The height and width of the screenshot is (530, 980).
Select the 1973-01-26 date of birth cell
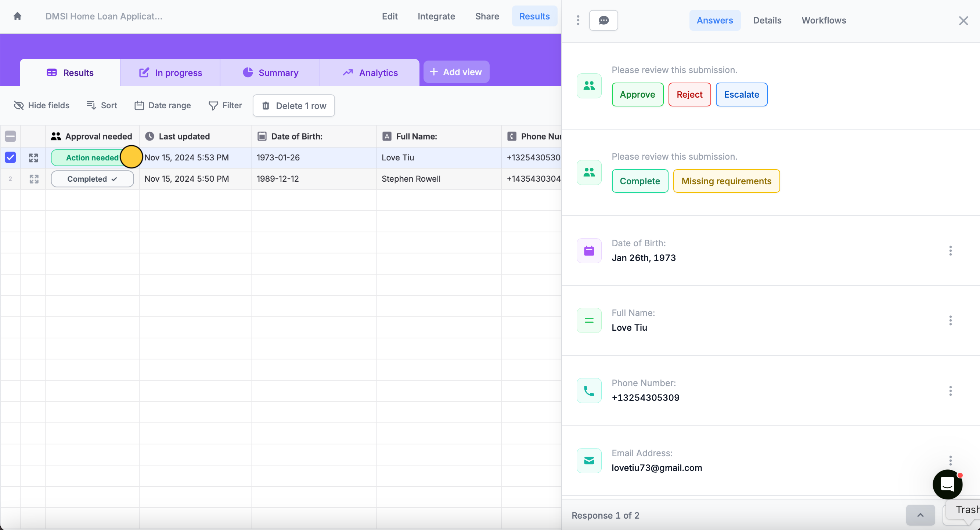314,158
